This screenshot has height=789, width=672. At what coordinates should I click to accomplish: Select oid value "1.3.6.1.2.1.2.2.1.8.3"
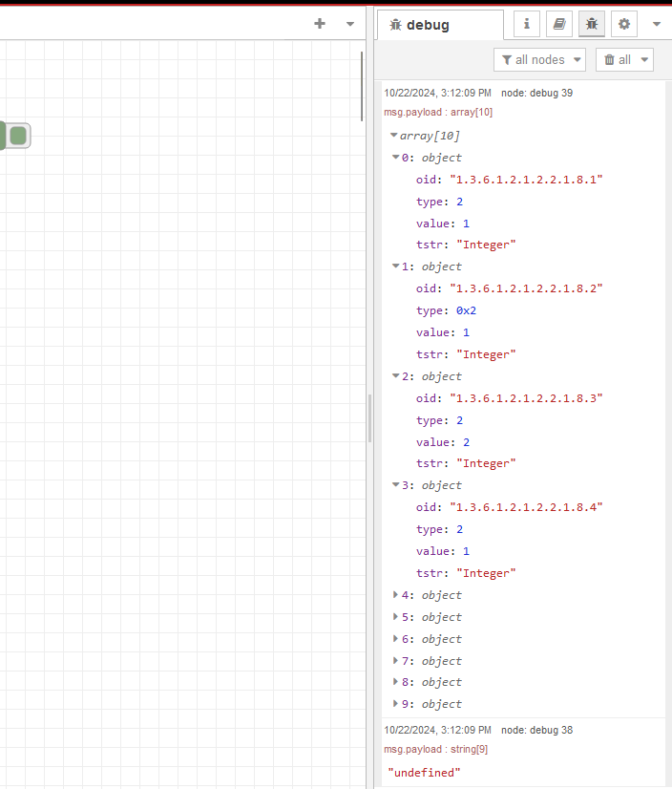[526, 398]
